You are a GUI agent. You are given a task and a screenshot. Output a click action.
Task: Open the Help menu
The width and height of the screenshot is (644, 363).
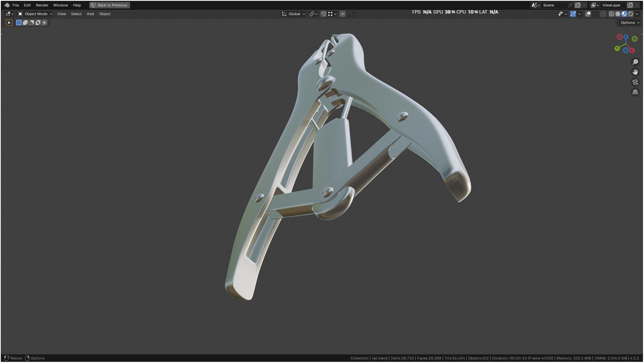(x=77, y=5)
